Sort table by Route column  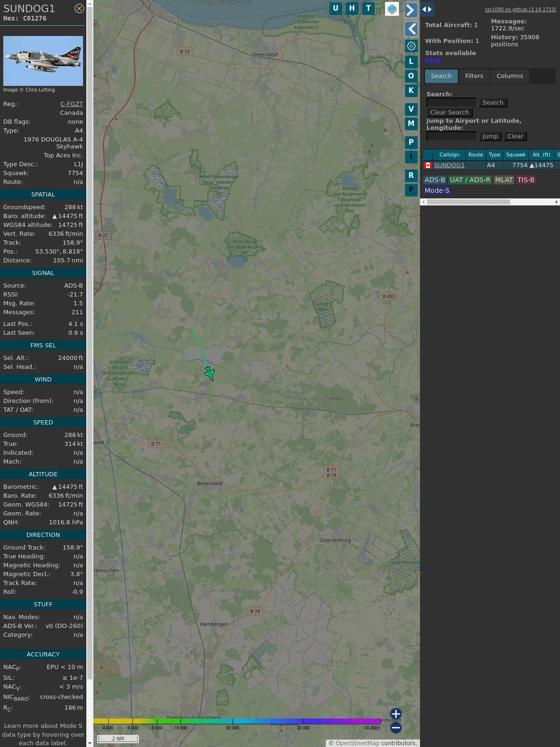[x=476, y=155]
